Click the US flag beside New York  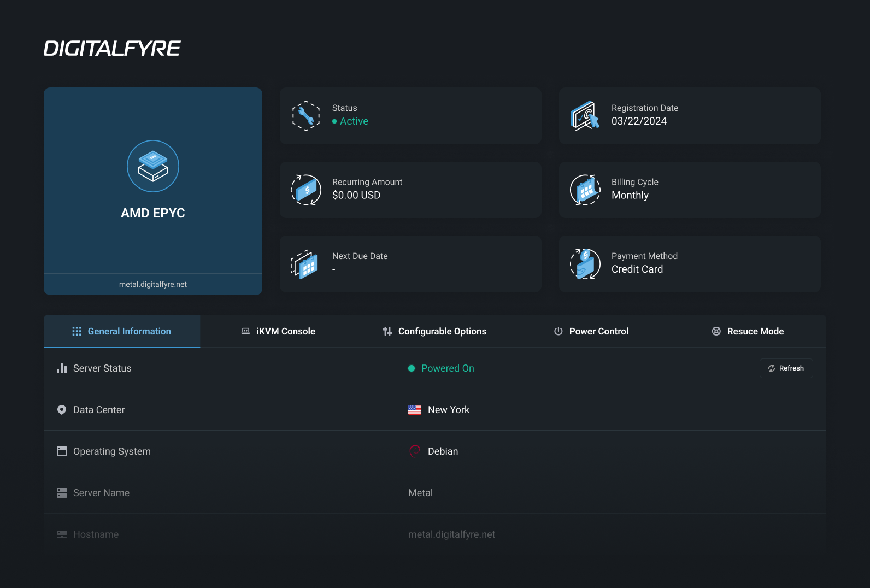click(x=415, y=410)
